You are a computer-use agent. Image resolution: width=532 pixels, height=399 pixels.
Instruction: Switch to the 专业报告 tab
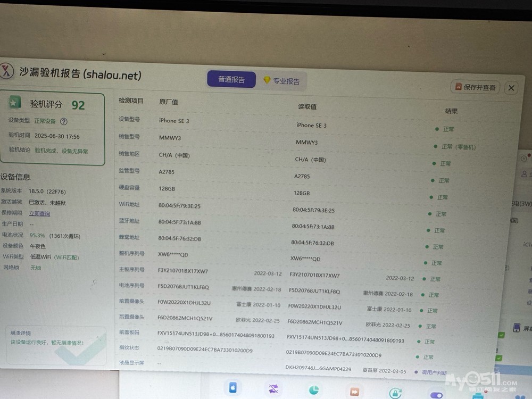click(281, 81)
